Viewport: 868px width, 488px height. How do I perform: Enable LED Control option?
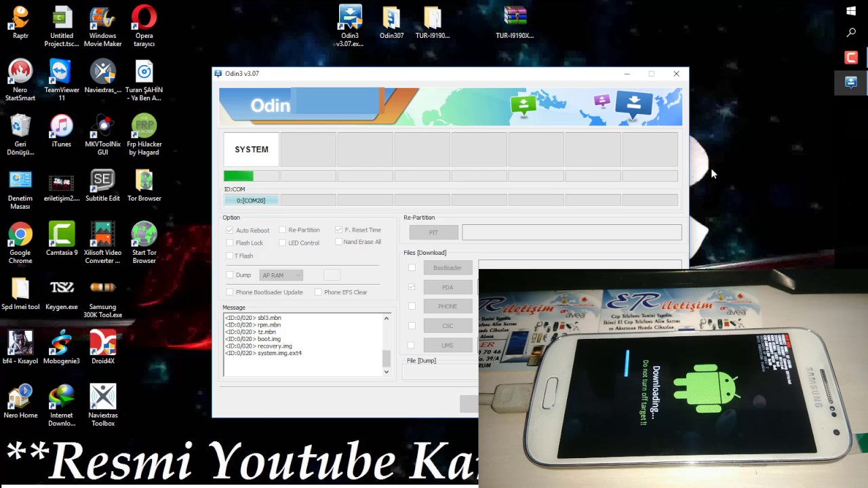coord(282,243)
